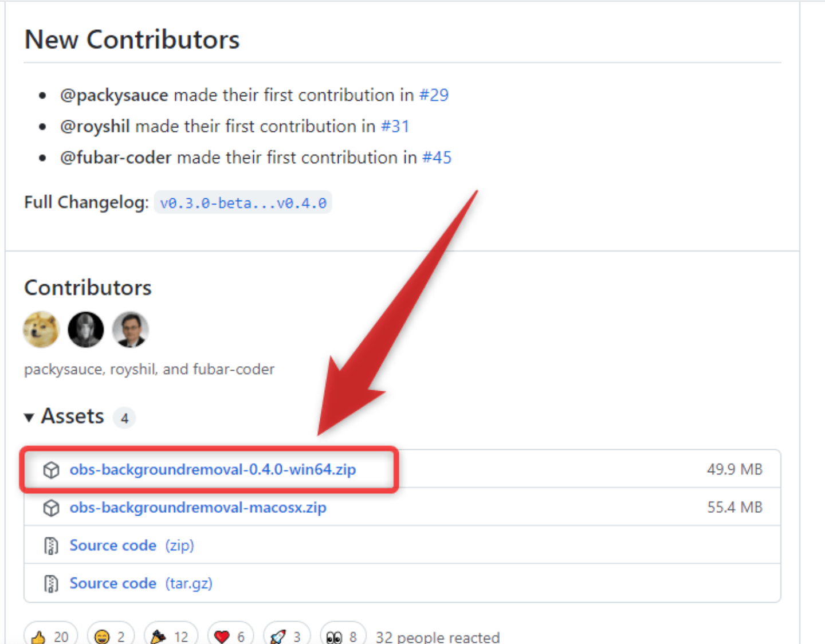Download Source code (zip)
This screenshot has height=644, width=825.
[x=132, y=545]
